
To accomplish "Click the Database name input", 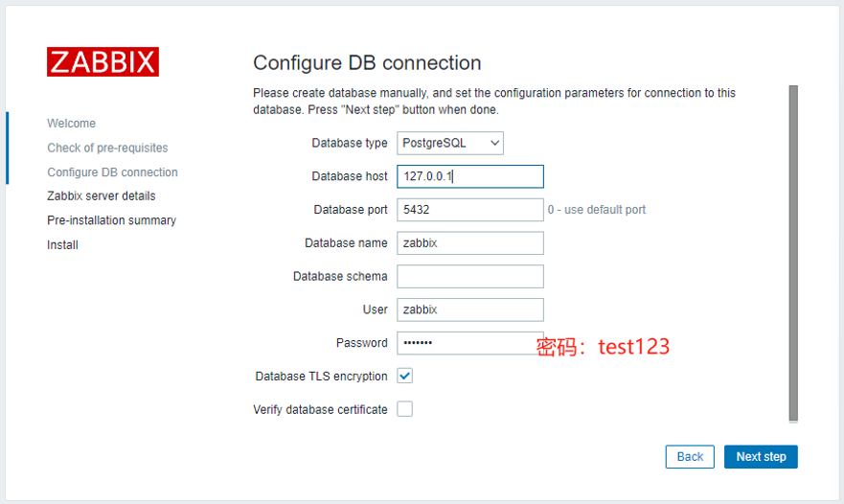I will [x=469, y=243].
